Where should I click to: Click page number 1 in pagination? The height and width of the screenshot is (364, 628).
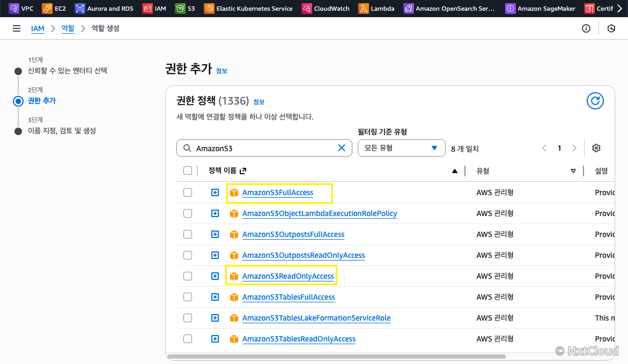[x=559, y=148]
